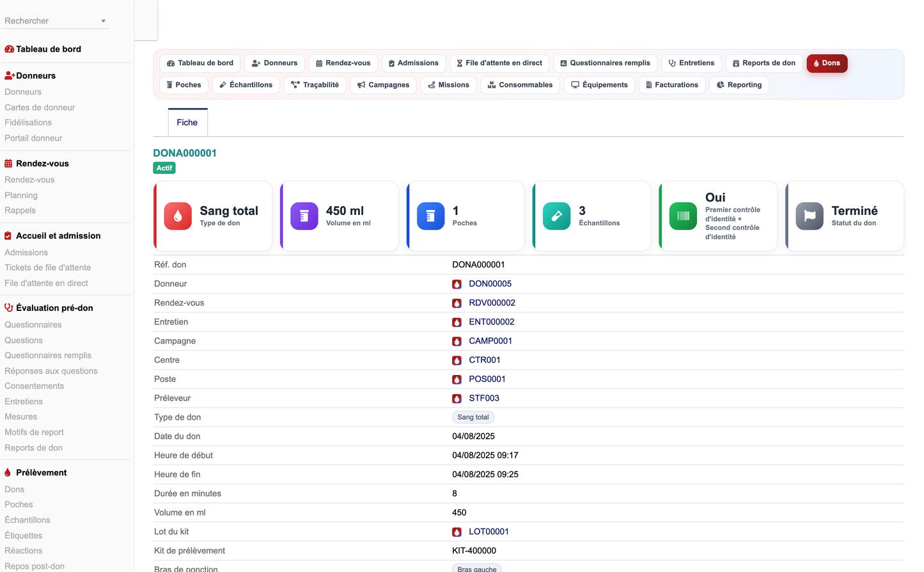
Task: Click the Tableau de bord gauge icon in sidebar
Action: pyautogui.click(x=9, y=49)
